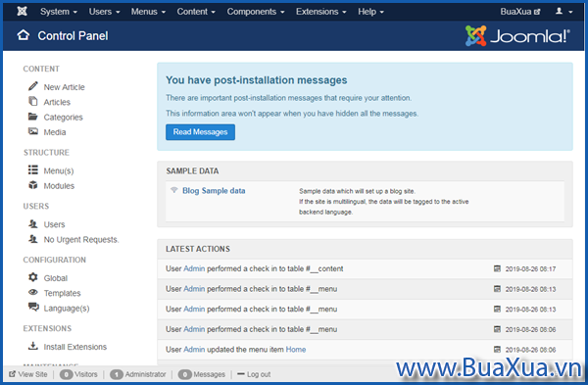Click Log out in status bar

point(254,374)
